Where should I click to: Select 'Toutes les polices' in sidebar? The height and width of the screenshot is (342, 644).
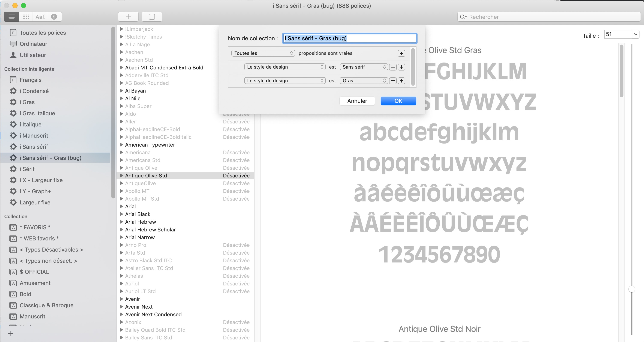42,33
